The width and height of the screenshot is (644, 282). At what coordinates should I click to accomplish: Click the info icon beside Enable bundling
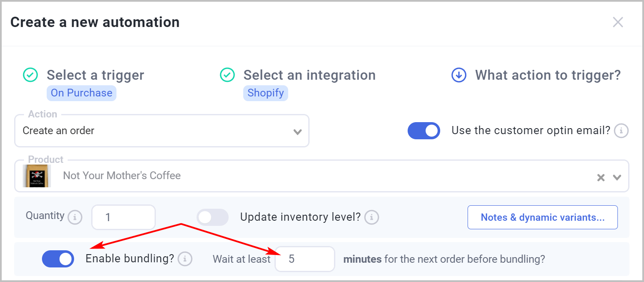pos(185,259)
